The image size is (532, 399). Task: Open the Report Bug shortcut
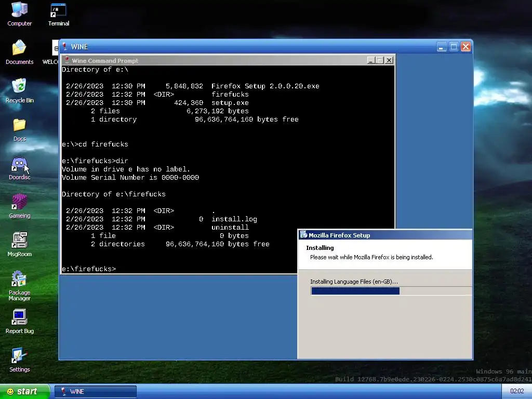coord(19,321)
